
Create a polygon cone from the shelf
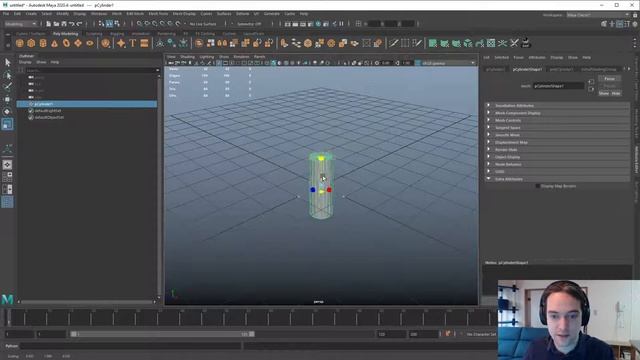click(54, 43)
